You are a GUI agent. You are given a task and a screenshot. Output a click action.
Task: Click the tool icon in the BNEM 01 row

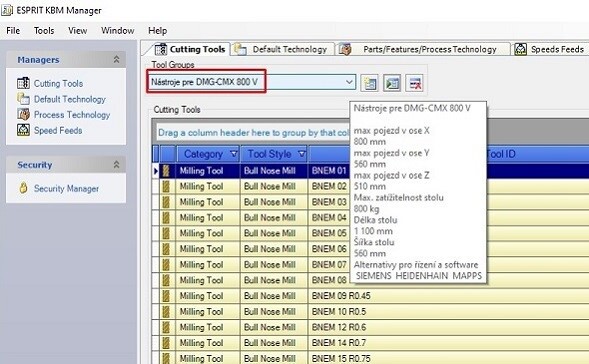point(166,171)
